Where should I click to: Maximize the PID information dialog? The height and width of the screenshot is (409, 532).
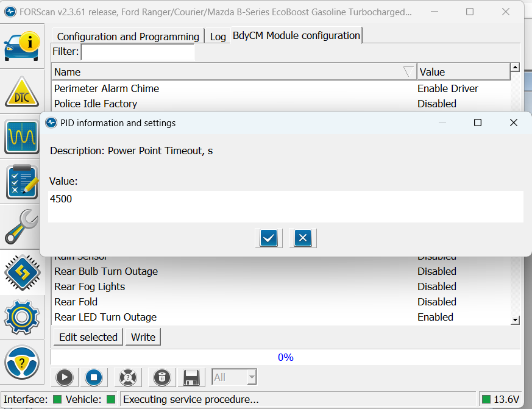[477, 123]
